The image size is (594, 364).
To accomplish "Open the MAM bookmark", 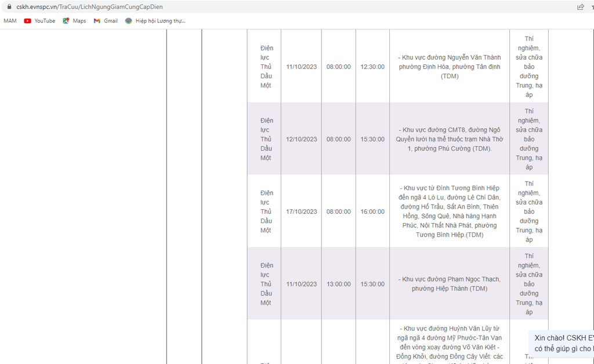I will click(x=10, y=21).
